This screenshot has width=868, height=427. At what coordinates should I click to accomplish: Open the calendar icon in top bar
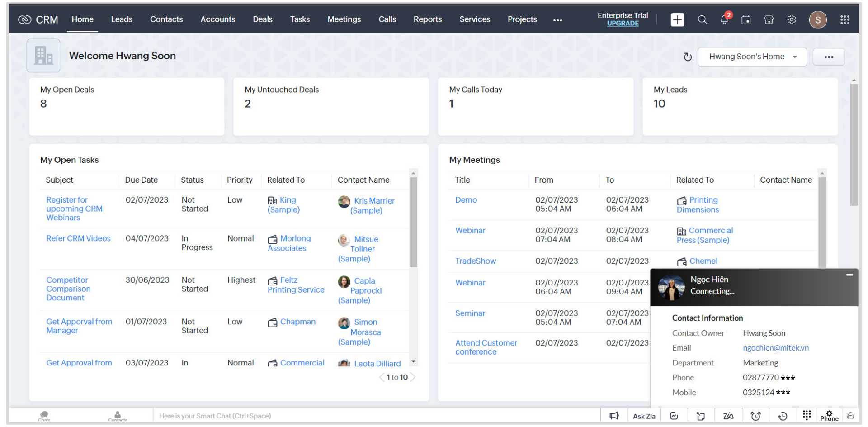click(746, 20)
